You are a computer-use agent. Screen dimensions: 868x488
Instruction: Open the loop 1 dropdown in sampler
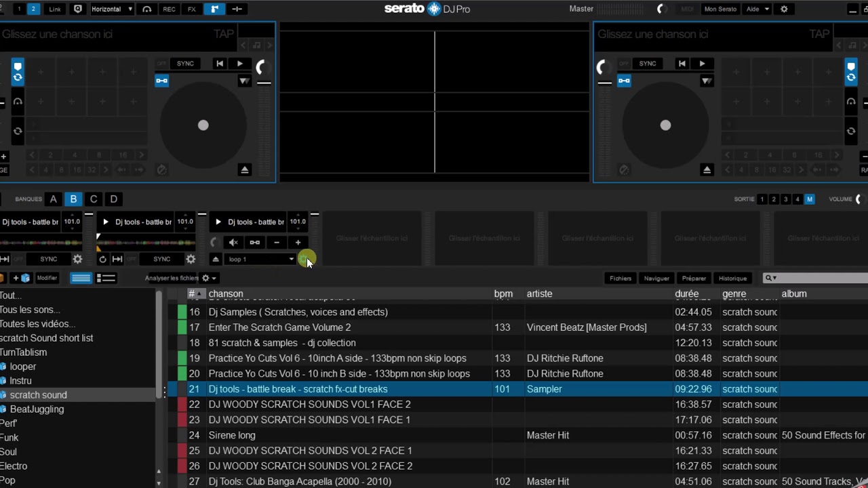click(261, 259)
